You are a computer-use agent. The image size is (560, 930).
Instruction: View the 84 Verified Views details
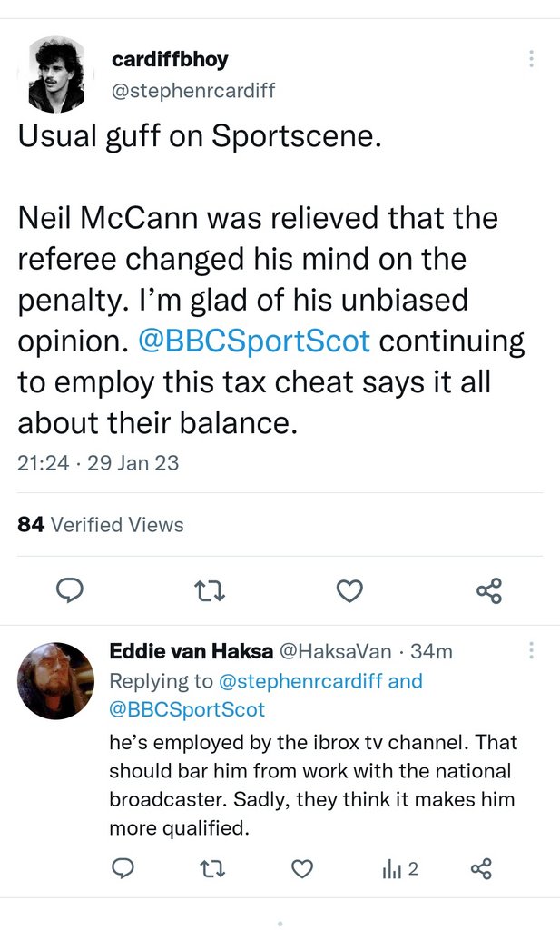point(101,525)
